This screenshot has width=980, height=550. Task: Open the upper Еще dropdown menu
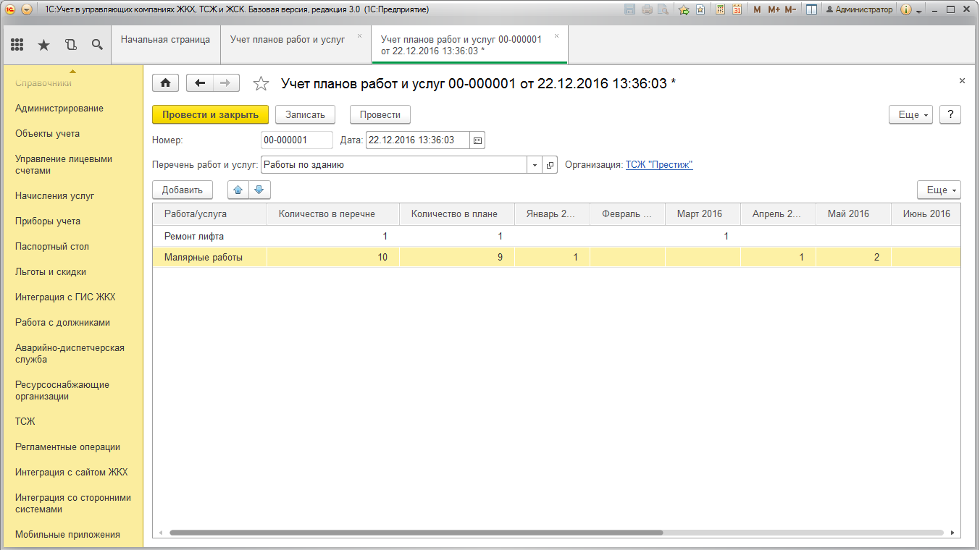910,115
